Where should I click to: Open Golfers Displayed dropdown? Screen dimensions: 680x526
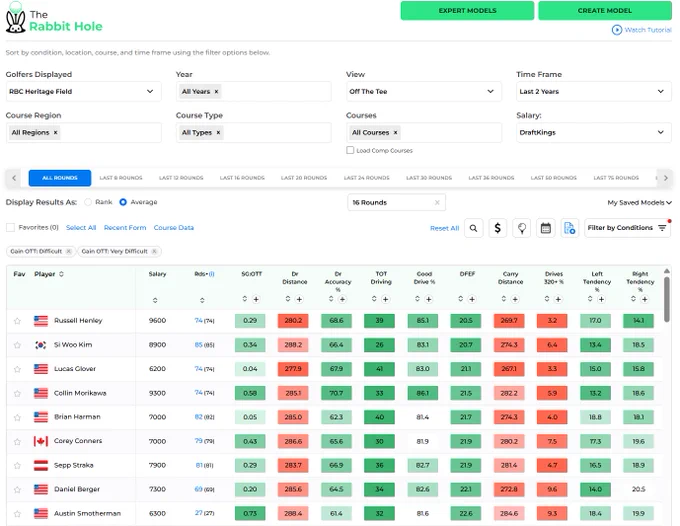coord(83,91)
